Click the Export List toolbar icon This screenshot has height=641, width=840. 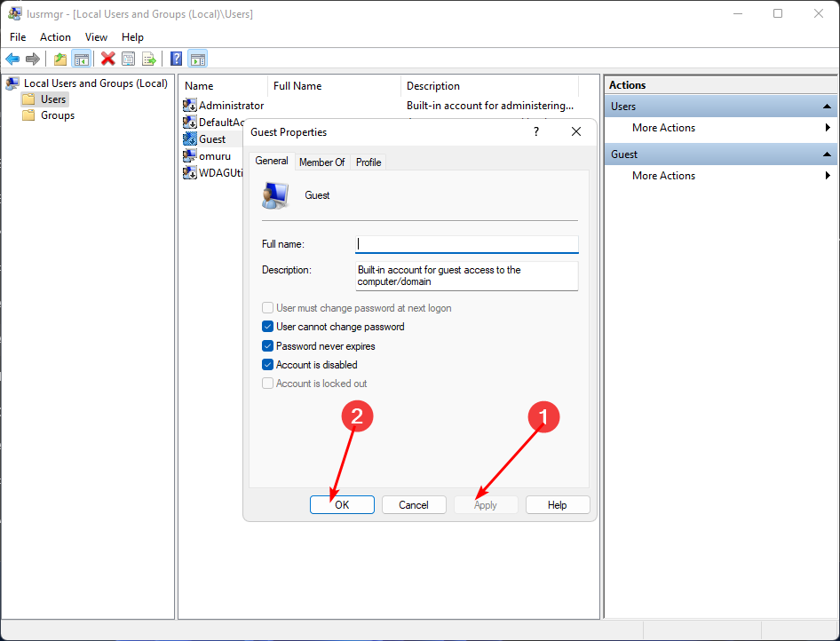tap(149, 59)
